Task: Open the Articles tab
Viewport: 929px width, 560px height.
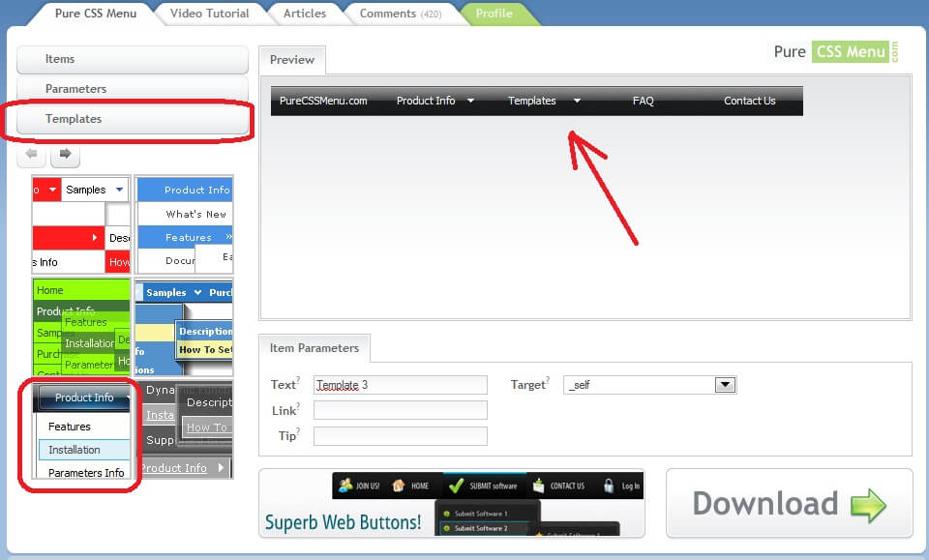Action: (305, 13)
